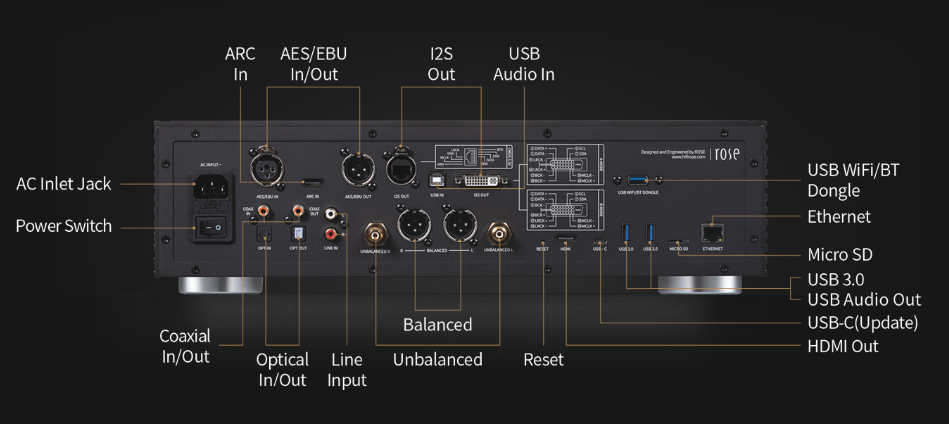Click the USB 3.0 port nearest Micro SD
Image resolution: width=949 pixels, height=424 pixels.
(x=651, y=233)
